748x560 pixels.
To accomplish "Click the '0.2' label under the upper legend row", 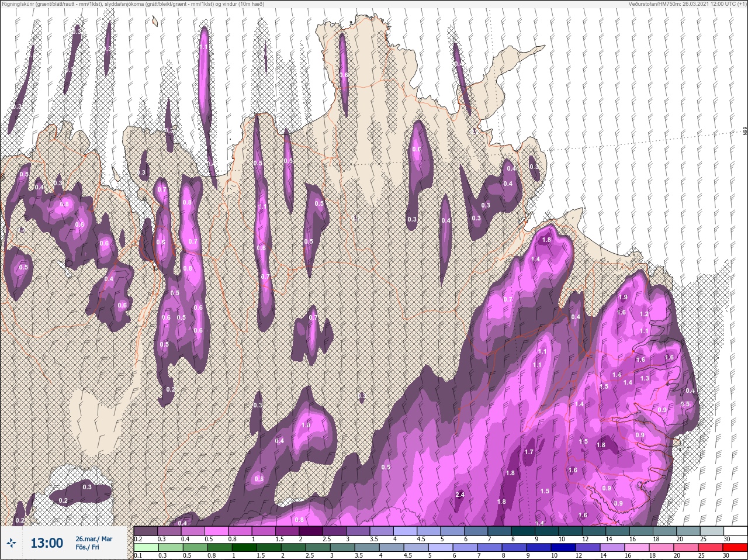I will 138,538.
